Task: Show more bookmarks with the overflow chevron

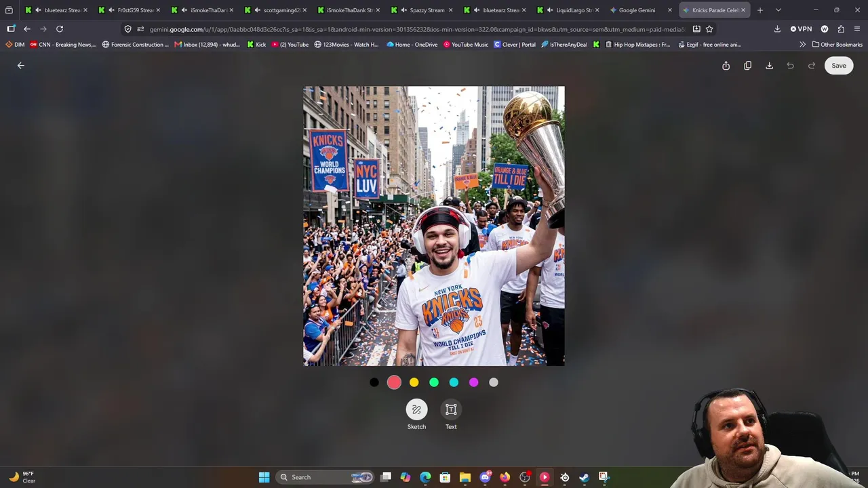Action: tap(802, 45)
